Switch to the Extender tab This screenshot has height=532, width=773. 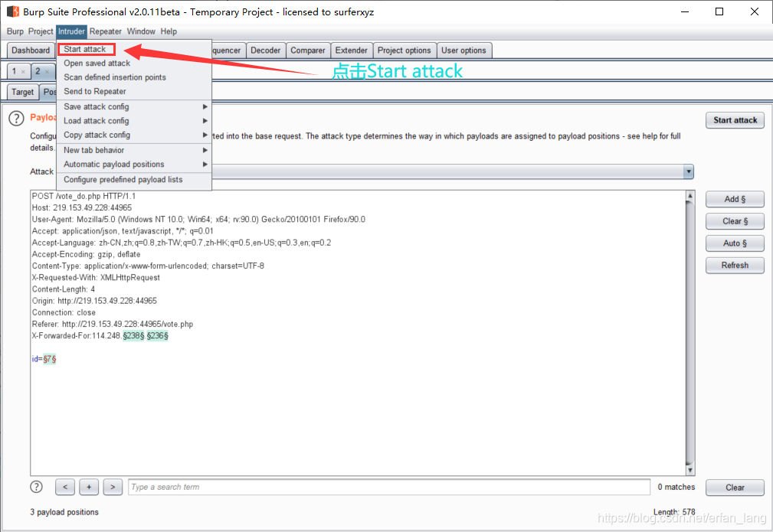pyautogui.click(x=351, y=51)
